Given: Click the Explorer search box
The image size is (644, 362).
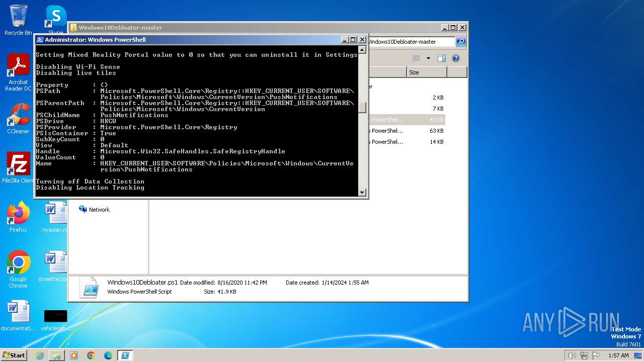Looking at the screenshot, I should click(x=412, y=42).
